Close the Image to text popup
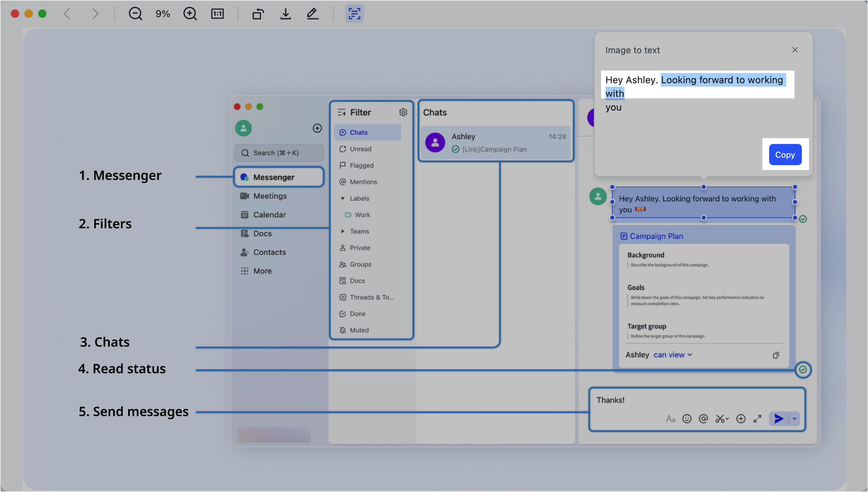This screenshot has height=492, width=868. 795,50
